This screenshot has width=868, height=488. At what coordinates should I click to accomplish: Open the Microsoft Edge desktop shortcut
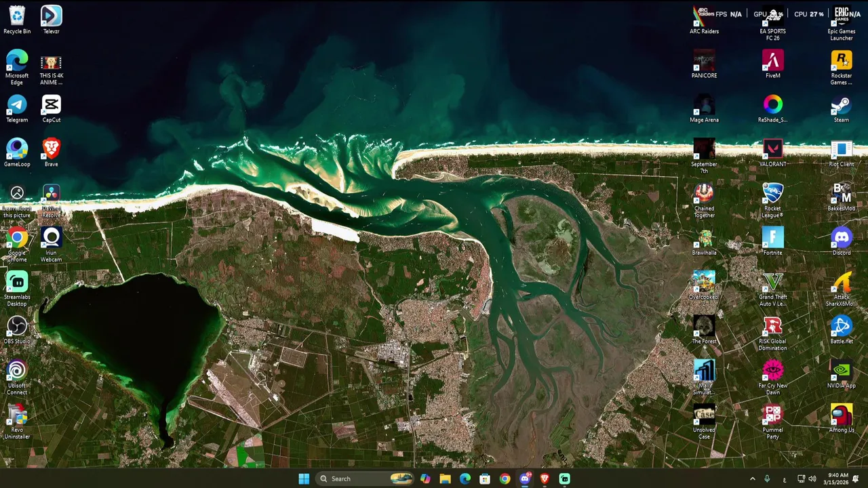tap(17, 68)
